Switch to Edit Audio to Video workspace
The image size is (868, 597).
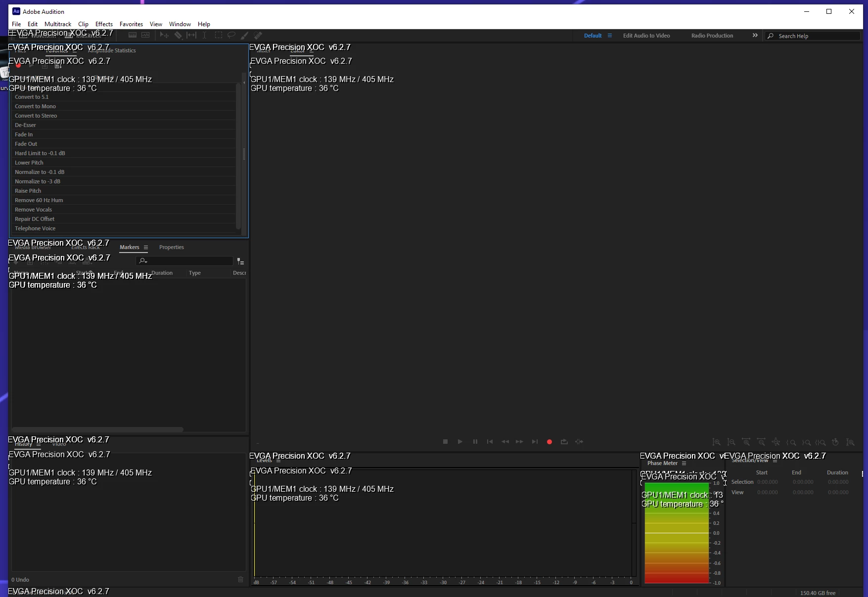646,36
